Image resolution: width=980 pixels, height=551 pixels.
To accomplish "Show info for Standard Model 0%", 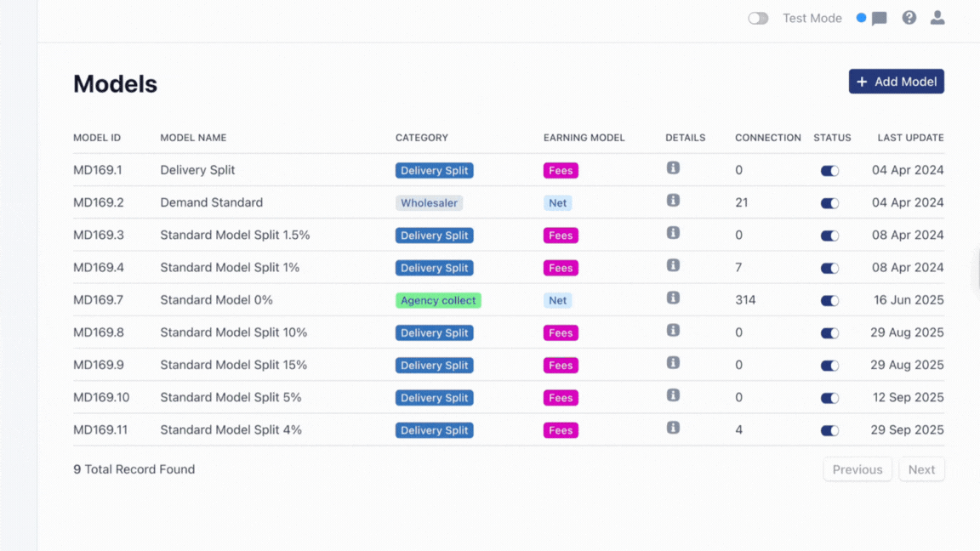I will pos(673,298).
